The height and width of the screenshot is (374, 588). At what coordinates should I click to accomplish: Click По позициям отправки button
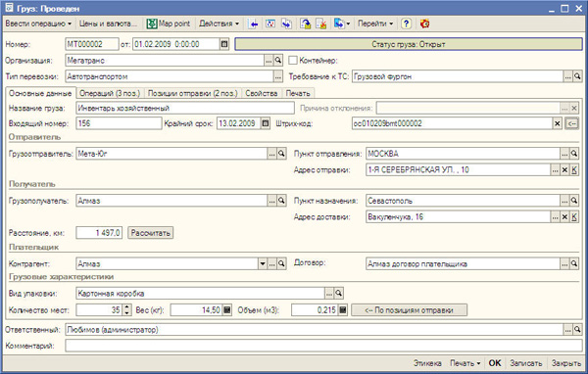[x=409, y=310]
